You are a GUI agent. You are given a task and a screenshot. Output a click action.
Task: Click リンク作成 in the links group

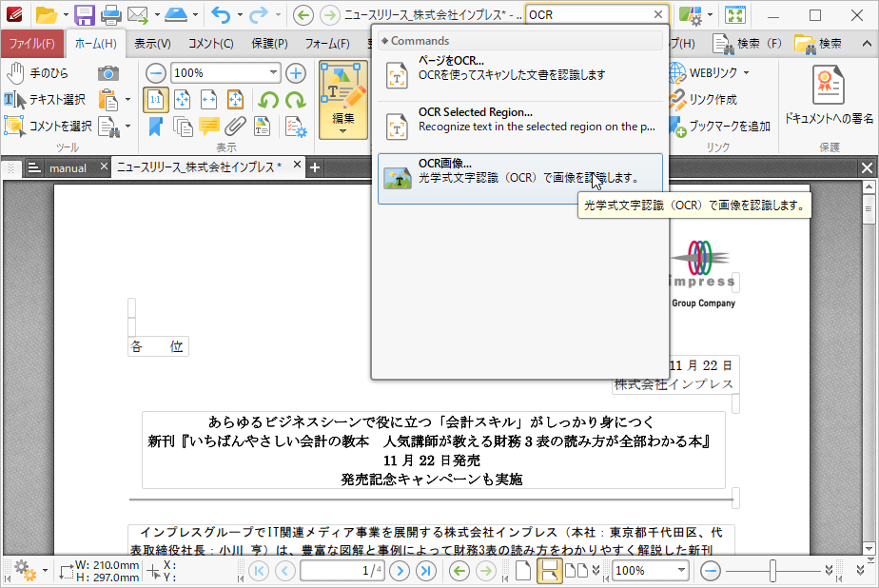[x=704, y=100]
